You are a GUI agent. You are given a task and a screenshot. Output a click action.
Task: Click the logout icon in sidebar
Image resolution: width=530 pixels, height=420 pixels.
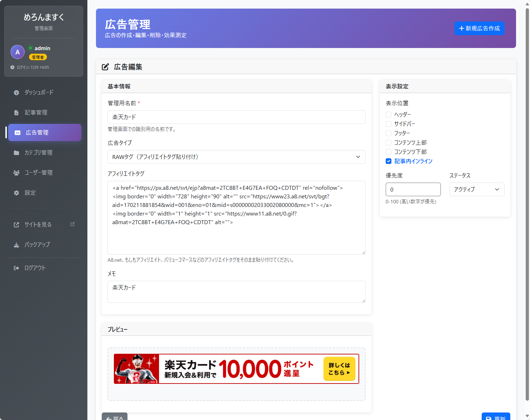point(16,268)
